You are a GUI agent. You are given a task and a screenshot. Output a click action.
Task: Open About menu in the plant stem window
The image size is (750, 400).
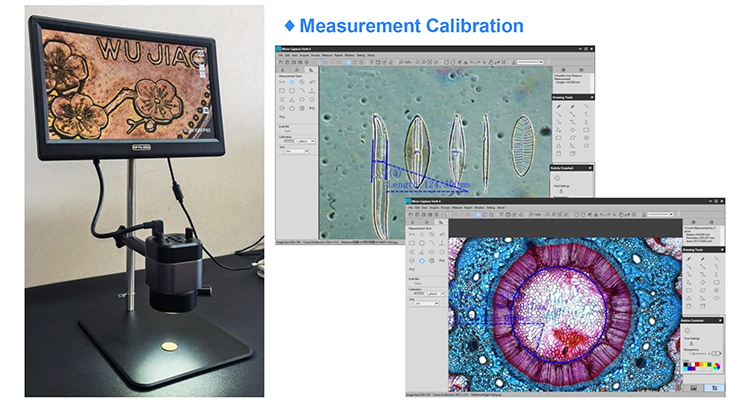501,208
